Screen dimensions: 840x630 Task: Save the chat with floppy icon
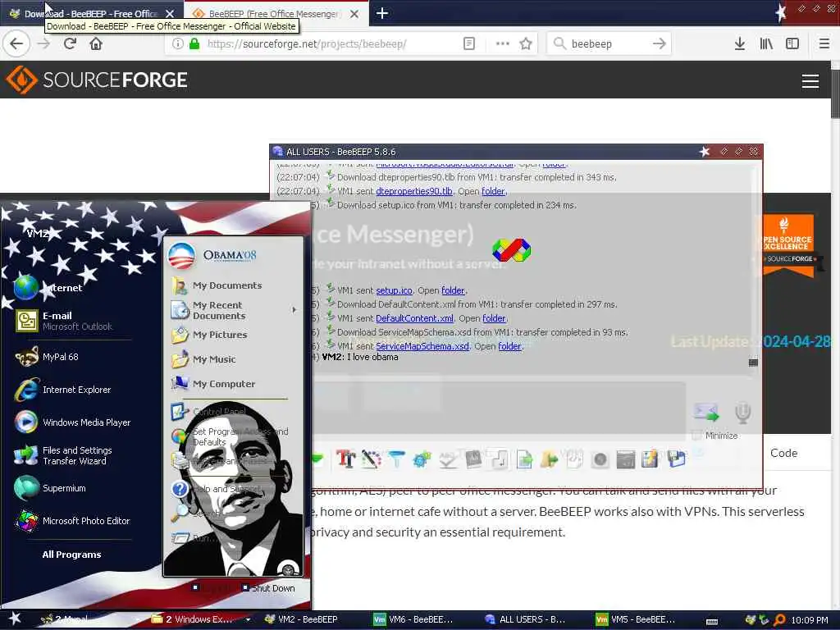(677, 459)
